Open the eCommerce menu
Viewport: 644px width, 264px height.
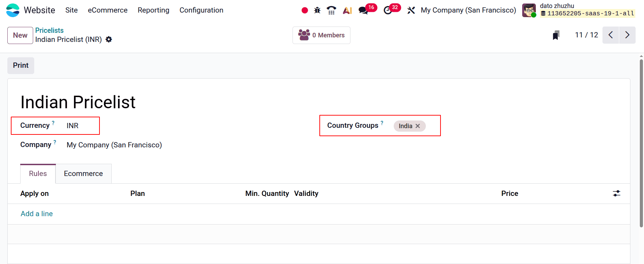pos(108,10)
